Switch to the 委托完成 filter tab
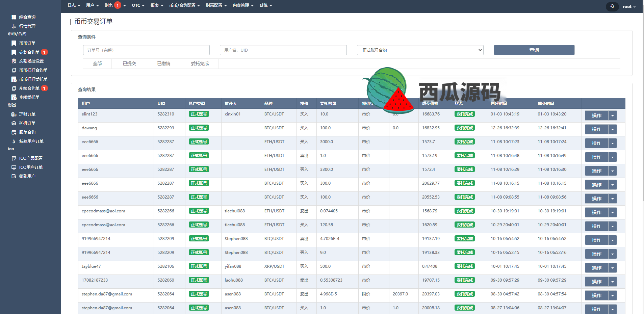The width and height of the screenshot is (644, 314). point(200,63)
